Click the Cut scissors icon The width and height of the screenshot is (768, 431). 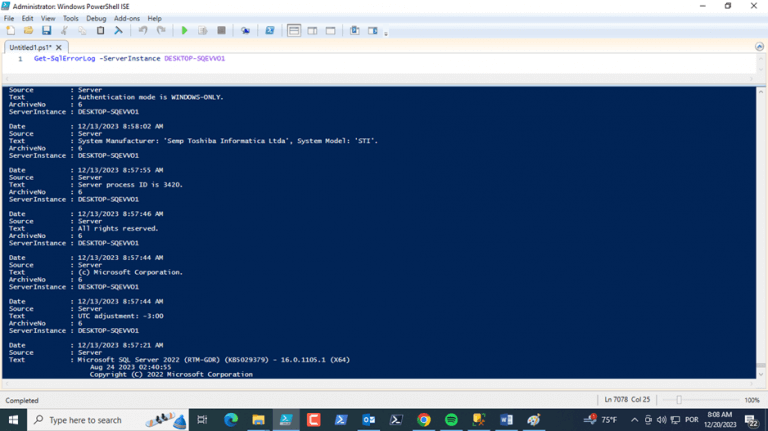tap(64, 30)
